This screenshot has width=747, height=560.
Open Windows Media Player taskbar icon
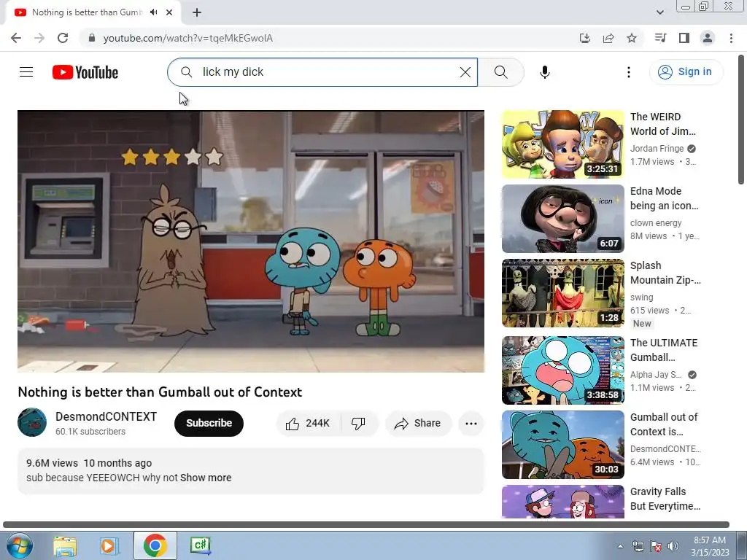pyautogui.click(x=109, y=545)
